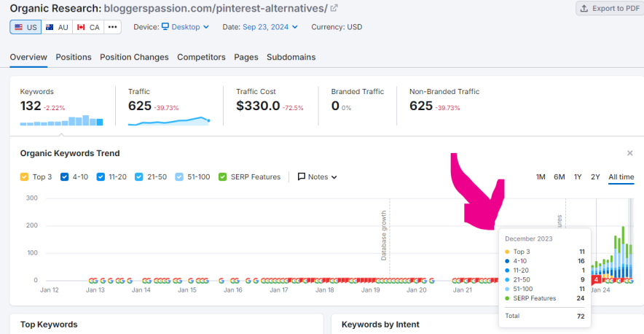
Task: Toggle the SERP Features checkbox
Action: click(223, 177)
